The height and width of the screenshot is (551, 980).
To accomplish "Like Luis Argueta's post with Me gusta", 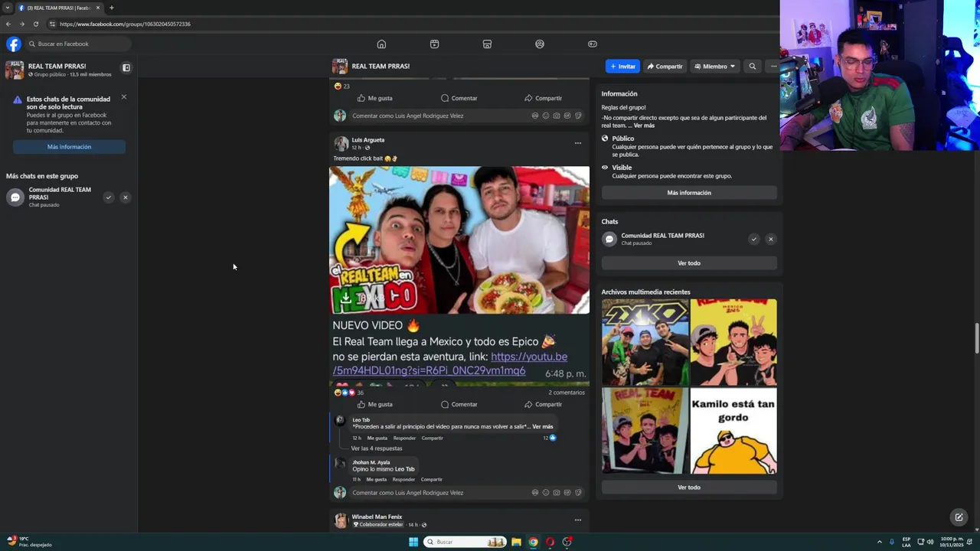I will [x=374, y=404].
